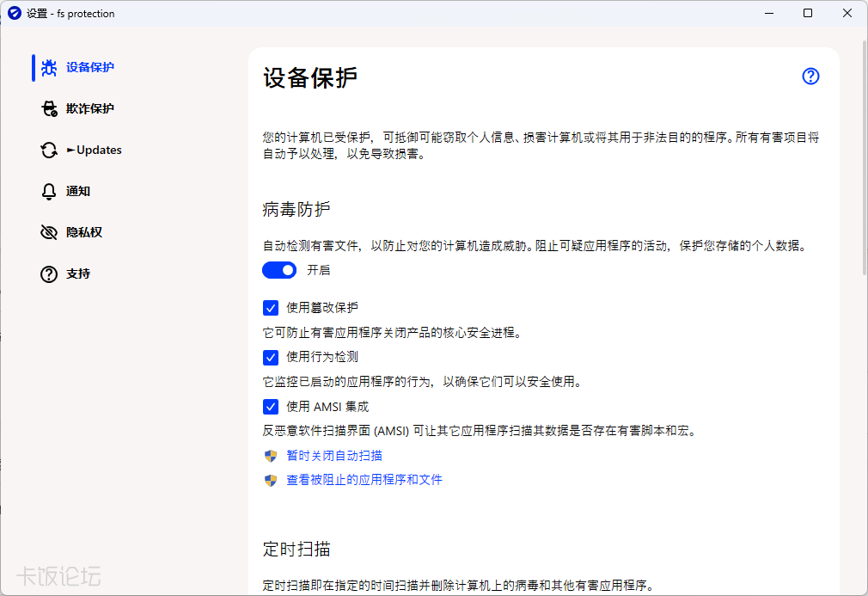Viewport: 868px width, 596px height.
Task: Click the 设备保护 bug icon in sidebar
Action: click(49, 68)
